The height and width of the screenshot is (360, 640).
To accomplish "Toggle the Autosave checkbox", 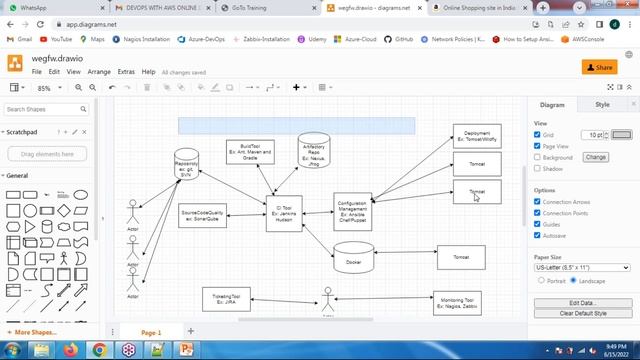I will pos(537,235).
